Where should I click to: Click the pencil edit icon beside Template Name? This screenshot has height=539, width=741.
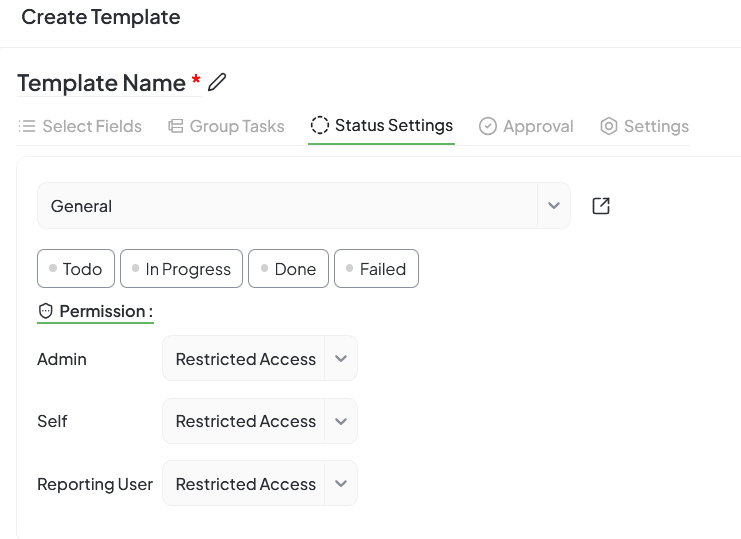(217, 82)
